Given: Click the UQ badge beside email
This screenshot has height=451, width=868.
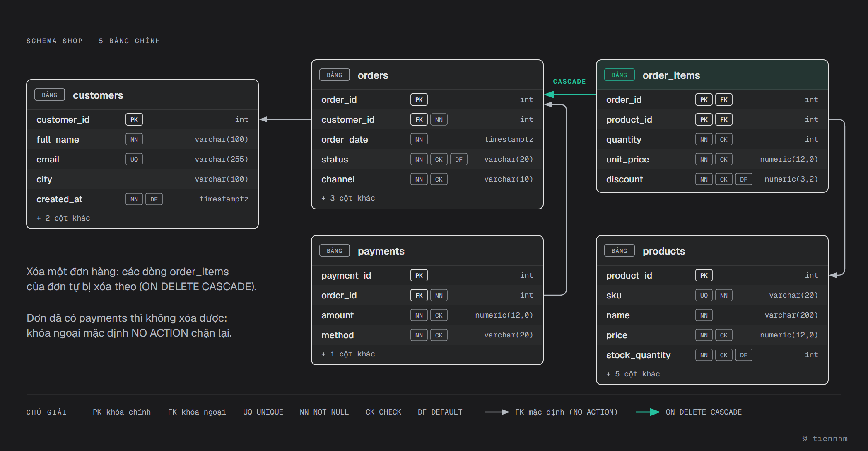Looking at the screenshot, I should 134,159.
